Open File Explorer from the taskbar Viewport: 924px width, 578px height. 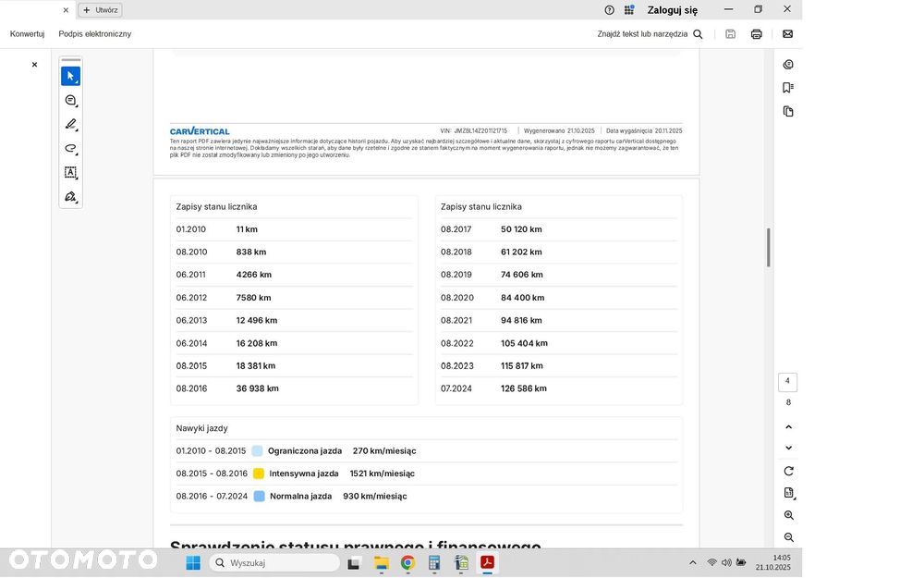point(382,563)
